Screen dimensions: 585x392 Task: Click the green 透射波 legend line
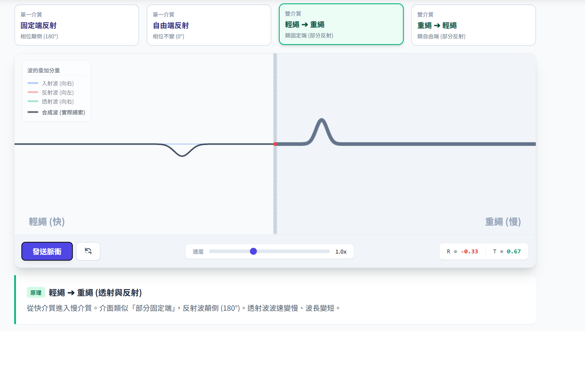pos(33,101)
